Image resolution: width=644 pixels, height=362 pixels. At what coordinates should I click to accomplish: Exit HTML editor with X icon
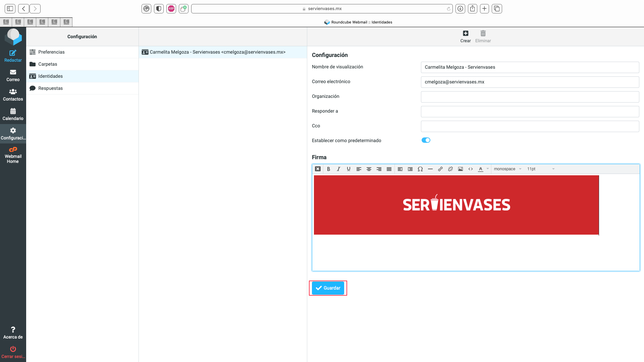coord(318,169)
